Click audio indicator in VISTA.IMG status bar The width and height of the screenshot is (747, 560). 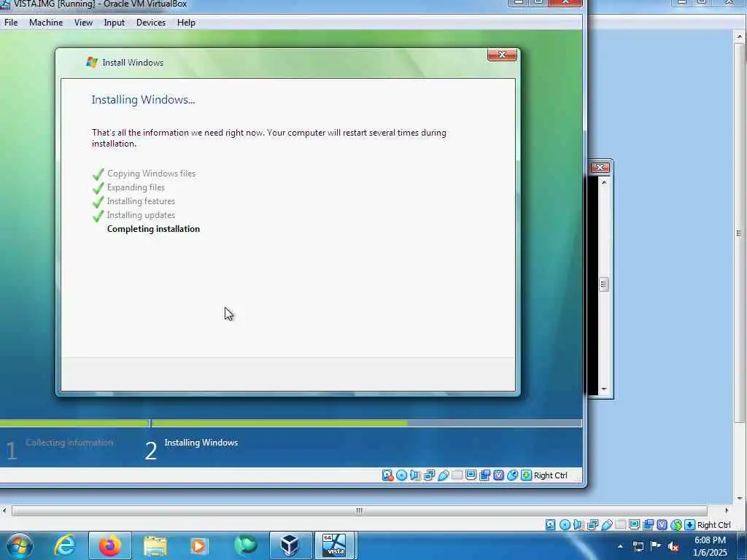[415, 475]
